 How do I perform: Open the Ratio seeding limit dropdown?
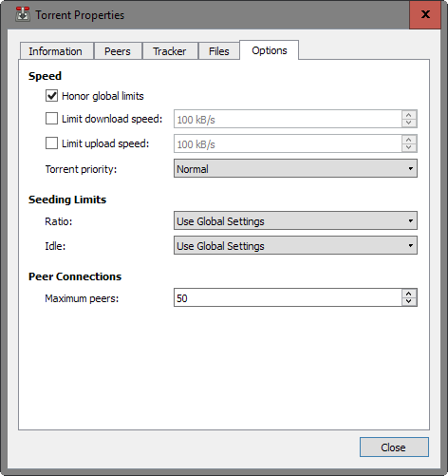point(295,220)
